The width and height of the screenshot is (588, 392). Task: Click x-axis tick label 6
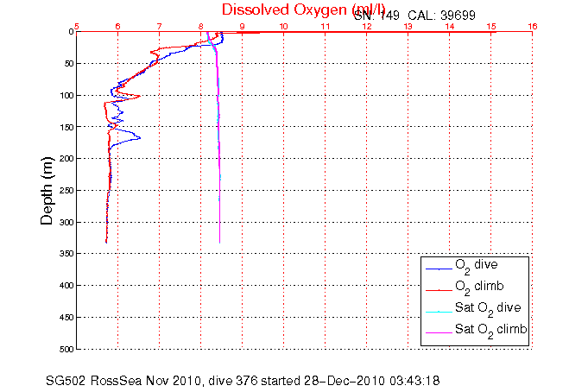[x=117, y=26]
